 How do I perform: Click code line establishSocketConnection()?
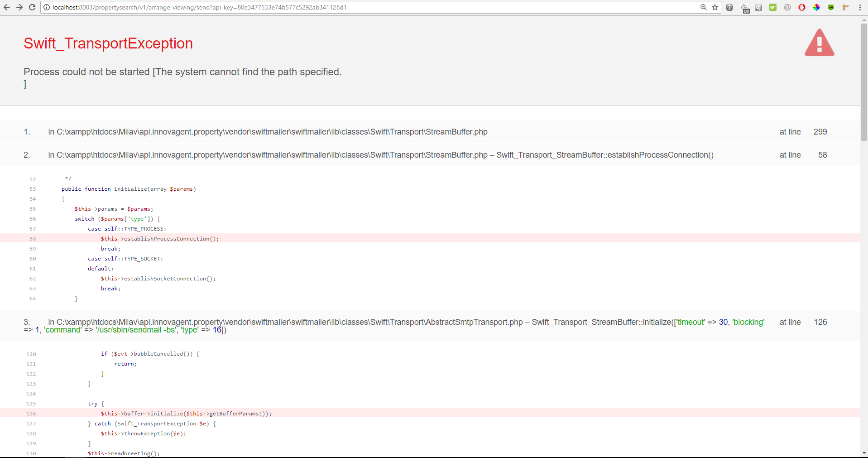point(158,279)
